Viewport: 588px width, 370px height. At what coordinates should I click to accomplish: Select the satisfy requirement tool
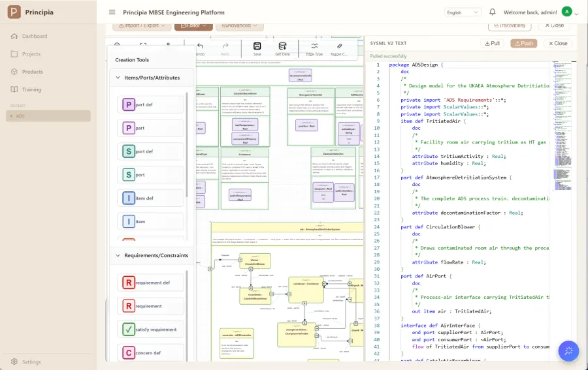pyautogui.click(x=150, y=330)
